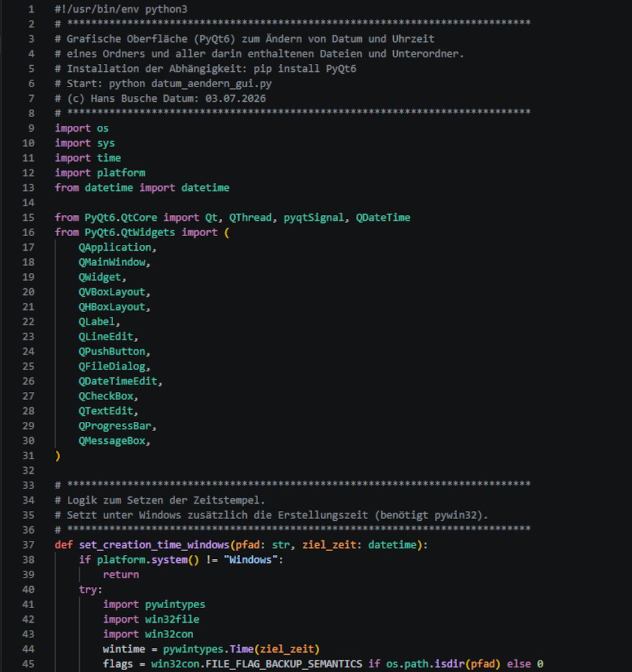Click 'QDateTimeEdit,' in the import list
This screenshot has width=632, height=672.
[x=120, y=381]
